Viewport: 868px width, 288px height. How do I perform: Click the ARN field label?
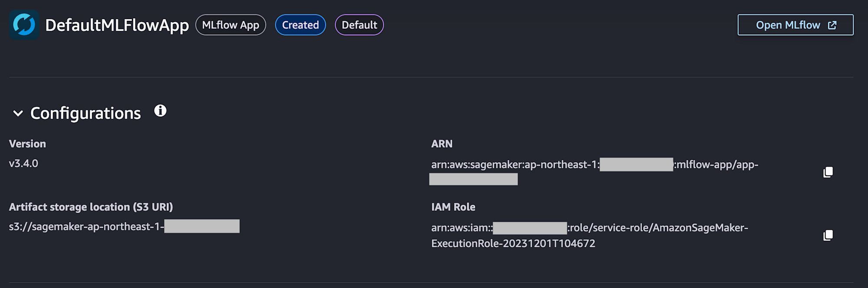[x=442, y=144]
